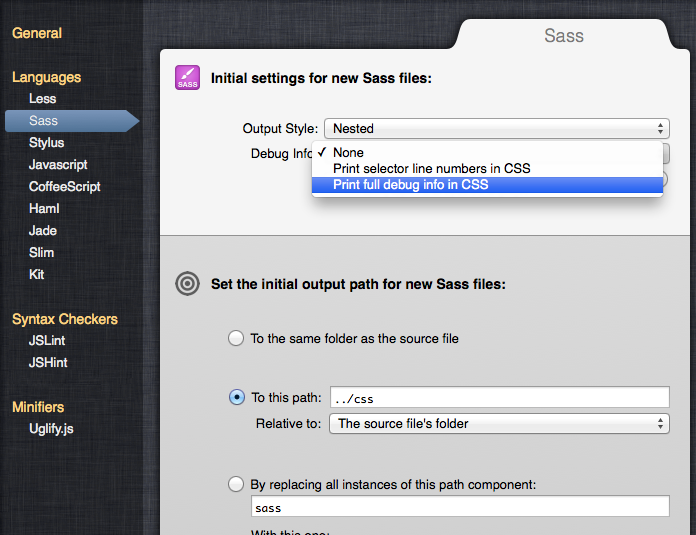
Task: Click the target icon beside output path heading
Action: click(x=187, y=284)
